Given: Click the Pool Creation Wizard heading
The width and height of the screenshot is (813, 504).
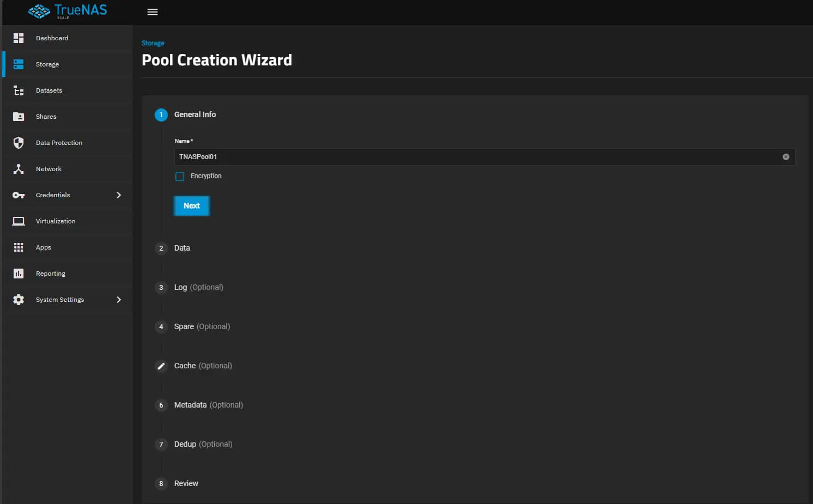Looking at the screenshot, I should (x=217, y=60).
